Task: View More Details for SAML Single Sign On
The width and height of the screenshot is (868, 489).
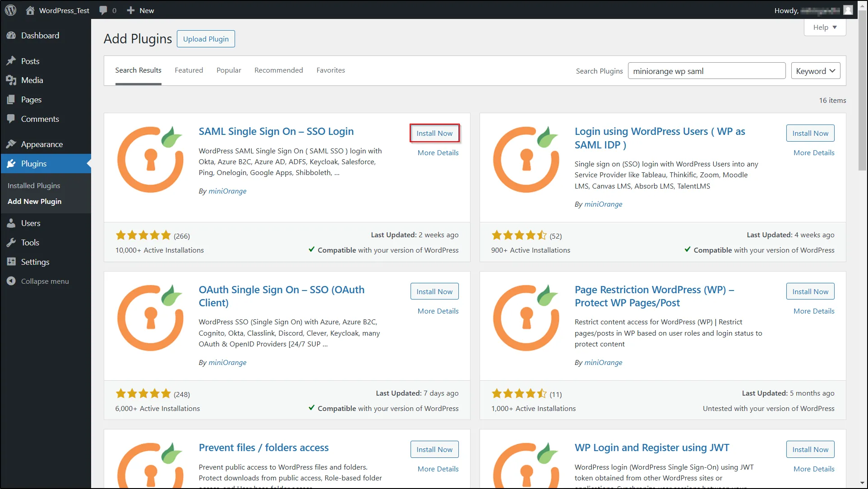Action: [437, 152]
